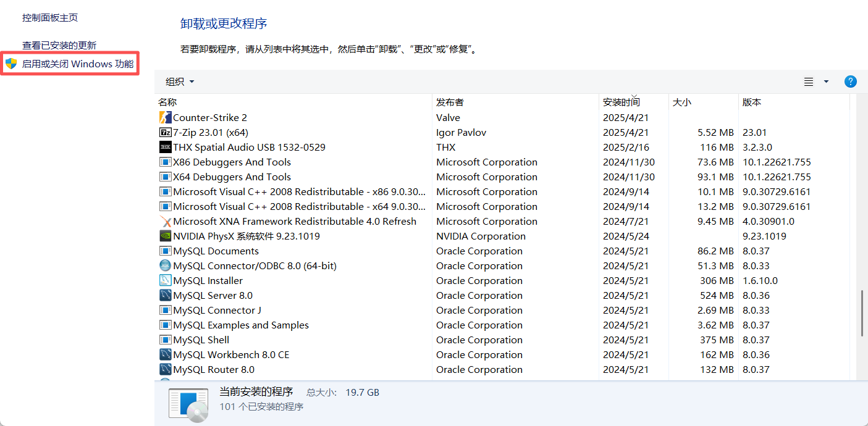This screenshot has width=868, height=426.
Task: Click the 116 MB size cell
Action: (x=717, y=147)
